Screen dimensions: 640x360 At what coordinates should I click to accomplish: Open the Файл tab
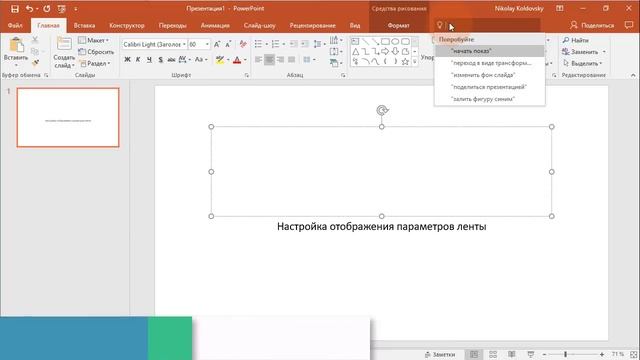pyautogui.click(x=15, y=25)
